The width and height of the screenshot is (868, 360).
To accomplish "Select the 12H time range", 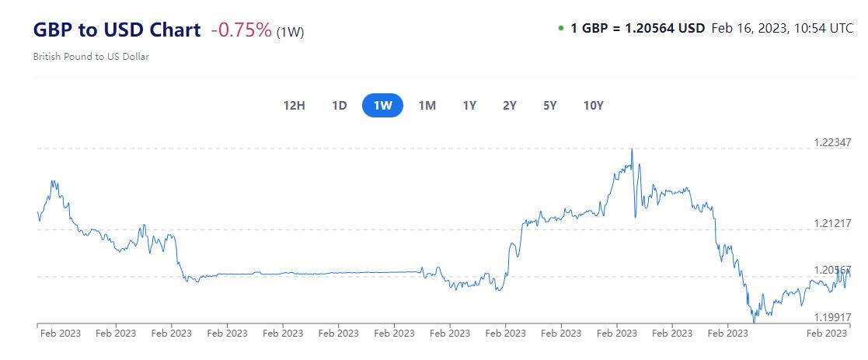I will tap(295, 105).
